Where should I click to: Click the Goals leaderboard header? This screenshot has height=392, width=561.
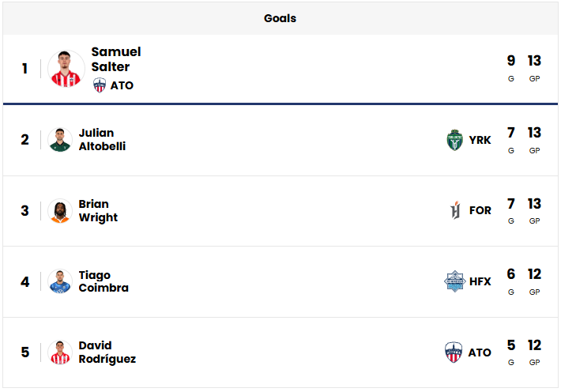pyautogui.click(x=280, y=18)
